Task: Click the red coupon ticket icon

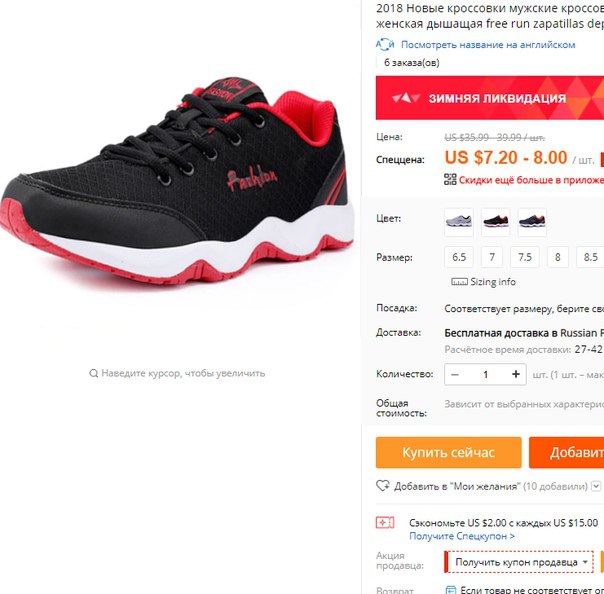Action: (385, 523)
